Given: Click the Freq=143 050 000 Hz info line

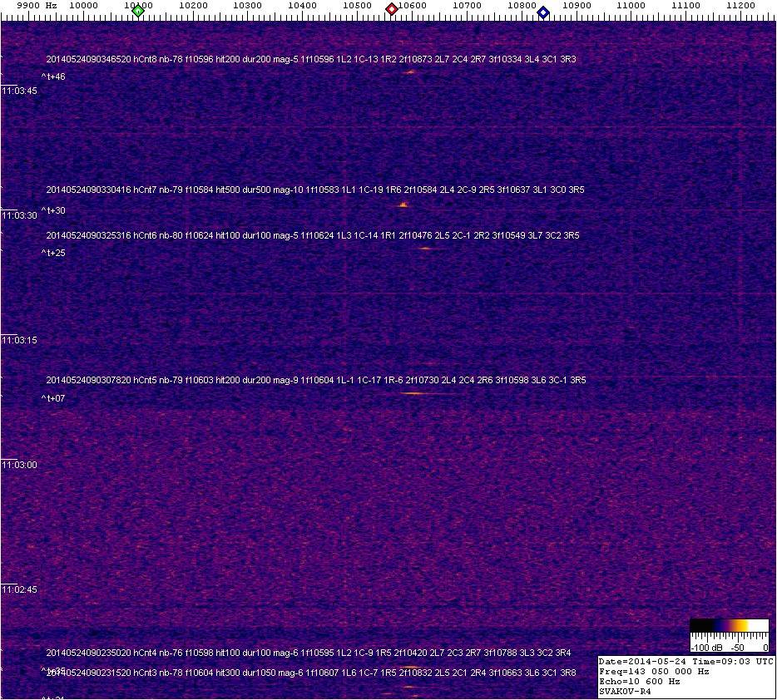Looking at the screenshot, I should pyautogui.click(x=654, y=671).
